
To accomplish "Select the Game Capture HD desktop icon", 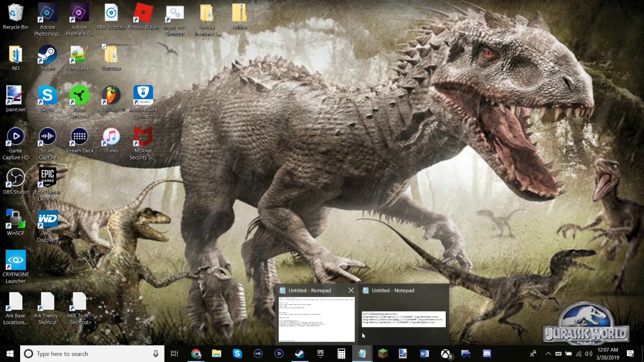I will coord(16,144).
